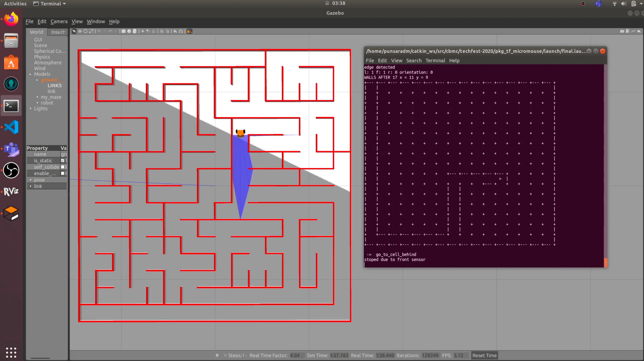
Task: Switch to the World tab
Action: pyautogui.click(x=37, y=32)
